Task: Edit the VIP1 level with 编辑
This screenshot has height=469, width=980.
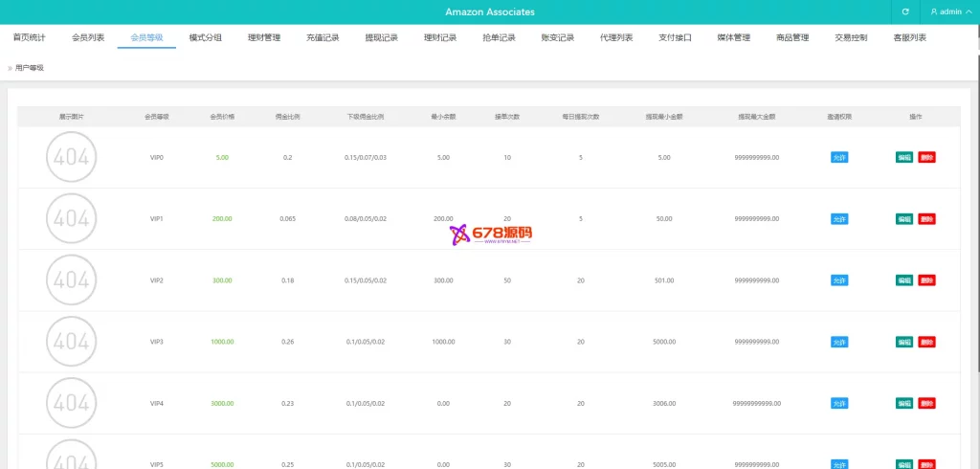Action: point(903,219)
